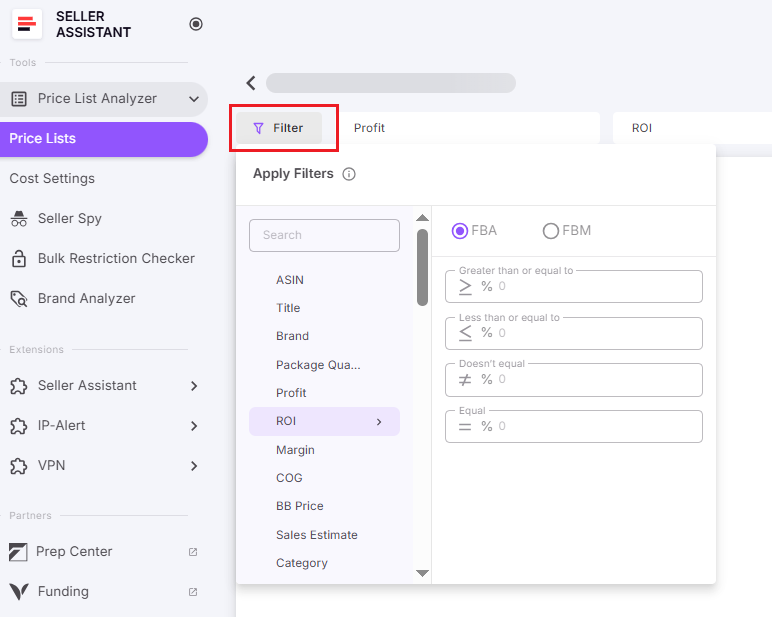Select Profit in filter list
Viewport: 772px width, 617px height.
click(x=291, y=393)
